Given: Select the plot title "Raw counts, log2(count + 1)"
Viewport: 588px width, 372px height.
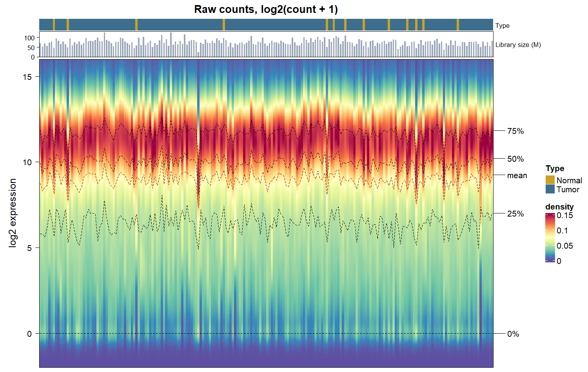Looking at the screenshot, I should (x=266, y=9).
